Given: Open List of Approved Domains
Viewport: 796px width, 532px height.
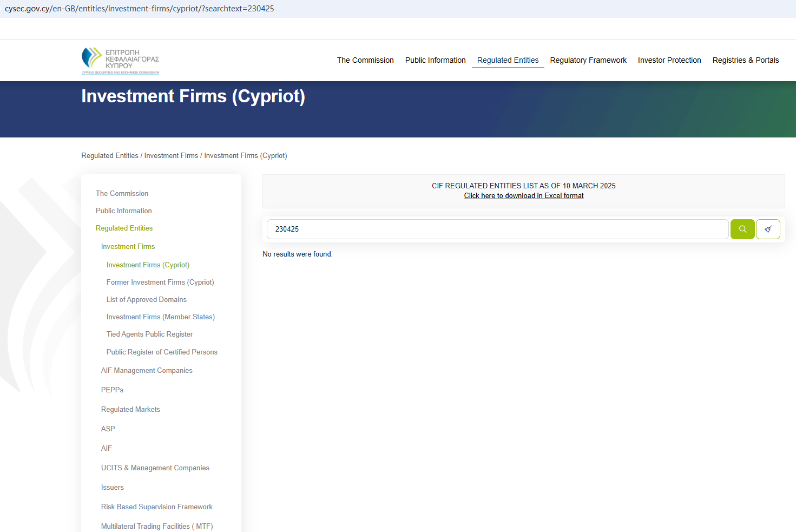Looking at the screenshot, I should (146, 300).
